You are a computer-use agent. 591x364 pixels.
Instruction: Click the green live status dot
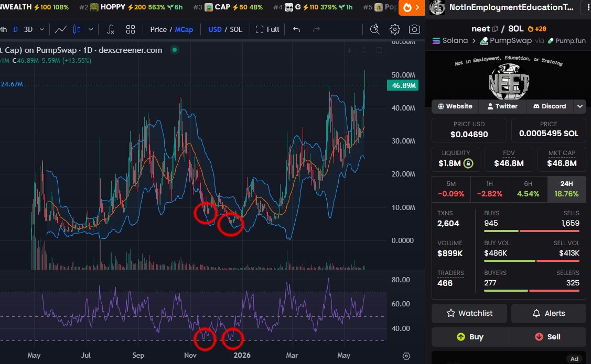pyautogui.click(x=175, y=50)
